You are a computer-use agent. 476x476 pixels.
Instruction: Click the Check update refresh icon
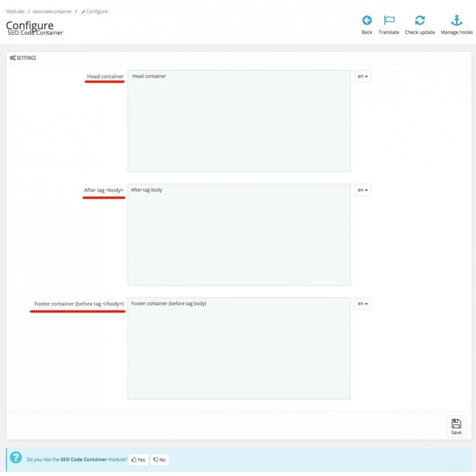coord(419,20)
